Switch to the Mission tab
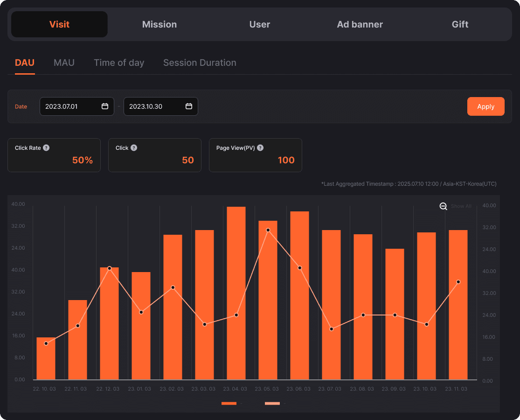This screenshot has width=520, height=420. point(159,24)
